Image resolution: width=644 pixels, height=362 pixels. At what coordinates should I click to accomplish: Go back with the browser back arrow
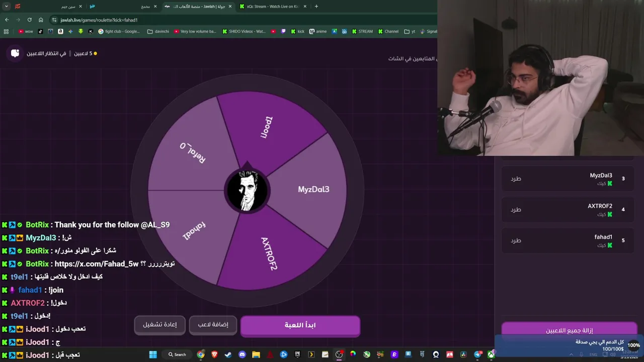[x=7, y=20]
